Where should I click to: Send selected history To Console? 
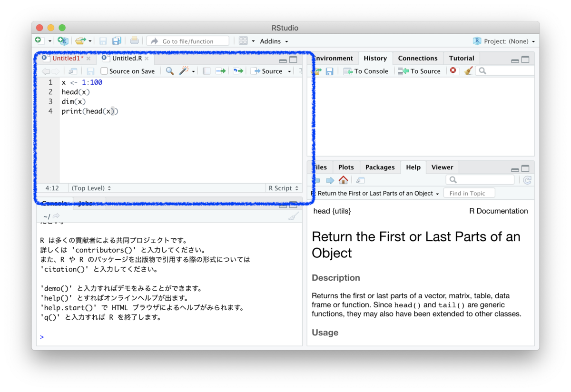365,71
